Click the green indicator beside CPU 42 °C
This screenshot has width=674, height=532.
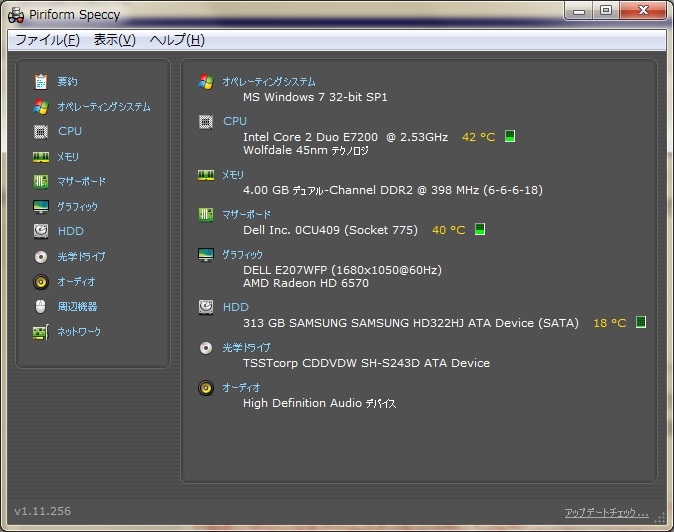(x=510, y=136)
